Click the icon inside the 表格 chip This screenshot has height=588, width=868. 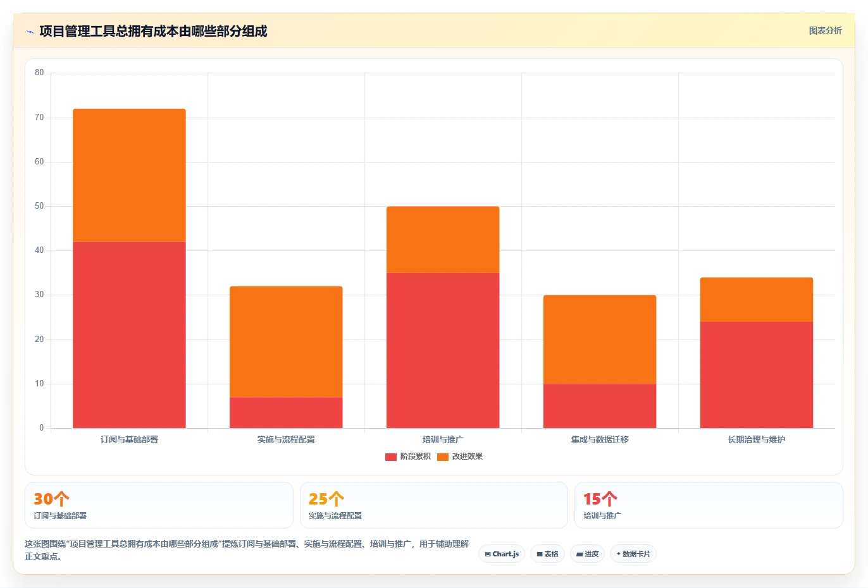pos(540,554)
